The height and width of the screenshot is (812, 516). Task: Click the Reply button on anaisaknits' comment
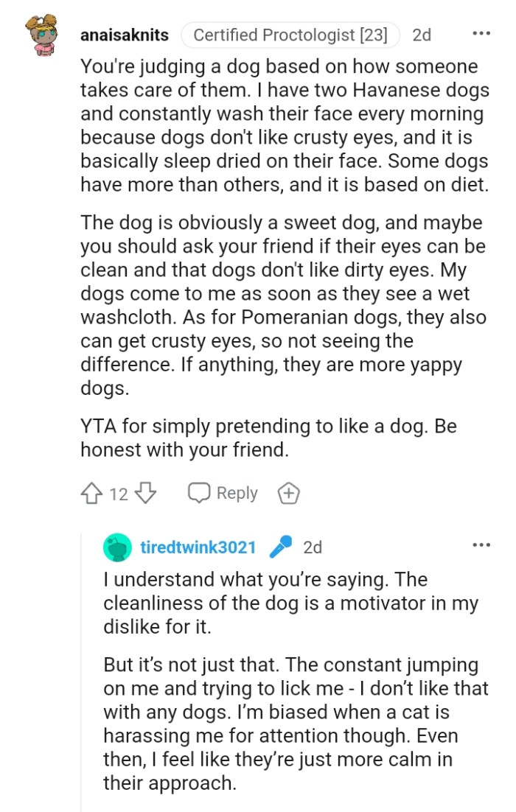pos(236,492)
